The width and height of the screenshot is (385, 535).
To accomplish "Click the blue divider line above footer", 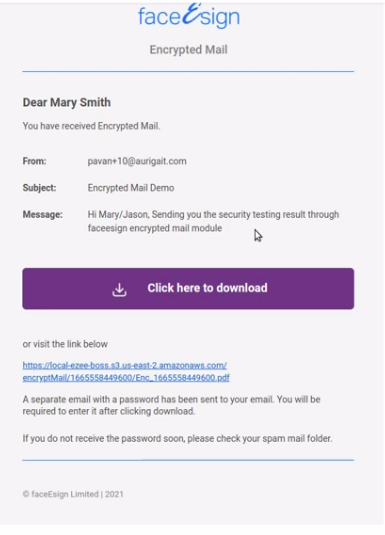I will [x=188, y=460].
